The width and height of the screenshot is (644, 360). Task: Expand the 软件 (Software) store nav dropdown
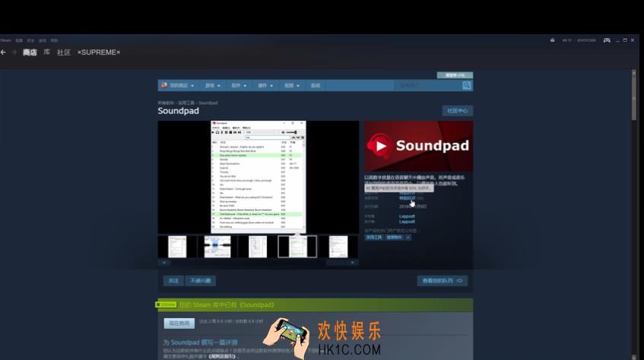(x=239, y=85)
